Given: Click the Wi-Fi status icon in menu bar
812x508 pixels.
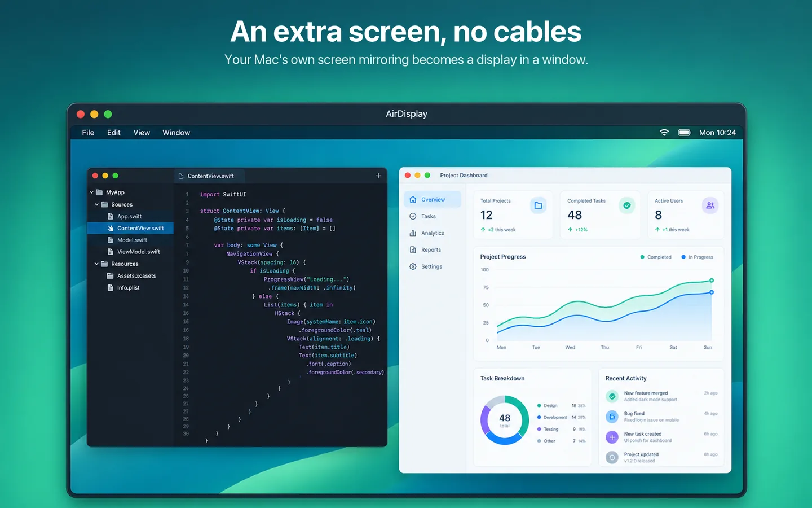Looking at the screenshot, I should pos(664,133).
